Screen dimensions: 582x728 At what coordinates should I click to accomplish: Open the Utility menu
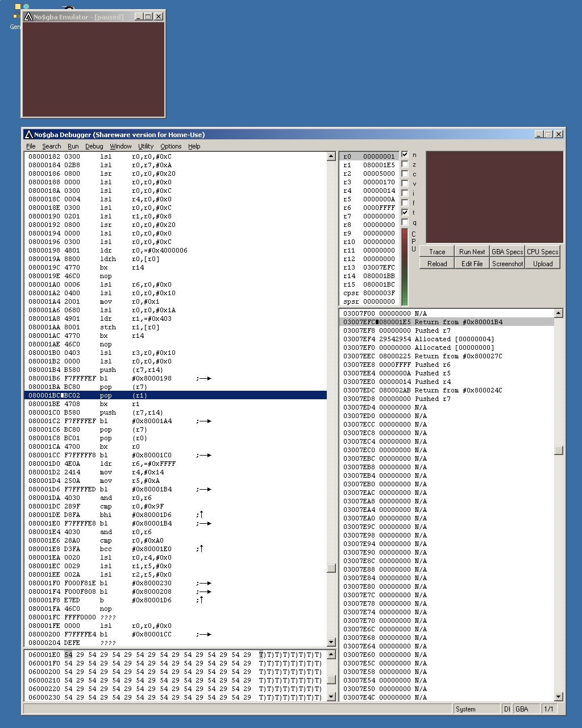pyautogui.click(x=145, y=146)
